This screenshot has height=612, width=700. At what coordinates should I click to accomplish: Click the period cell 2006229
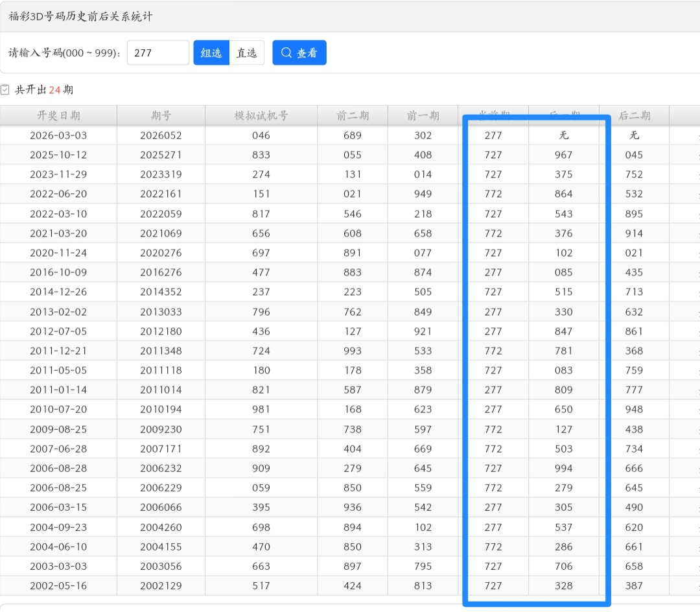click(161, 488)
